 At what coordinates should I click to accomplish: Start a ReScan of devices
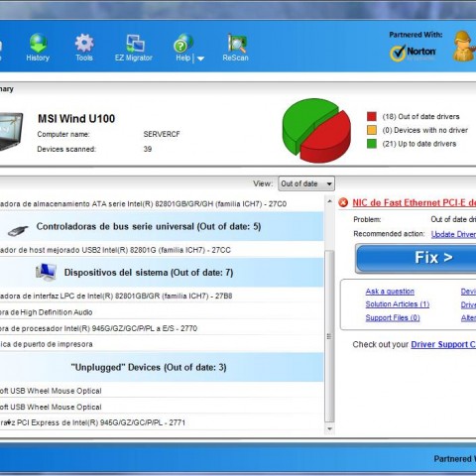tap(235, 48)
